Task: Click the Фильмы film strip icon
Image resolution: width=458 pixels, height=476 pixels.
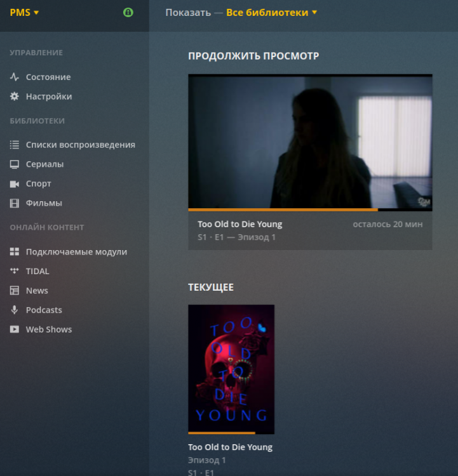Action: coord(15,203)
